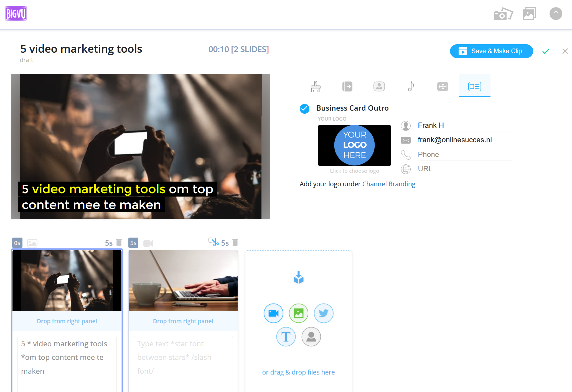The image size is (572, 392).
Task: Open the crop/resize tab icon
Action: [443, 86]
